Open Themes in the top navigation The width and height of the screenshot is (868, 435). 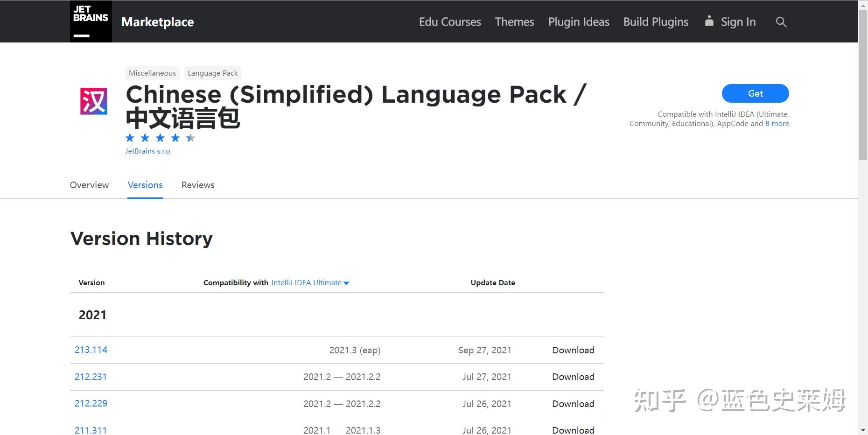514,22
